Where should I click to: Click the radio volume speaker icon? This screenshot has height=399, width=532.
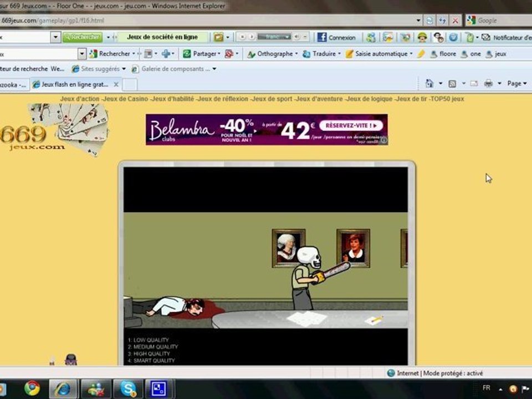297,37
